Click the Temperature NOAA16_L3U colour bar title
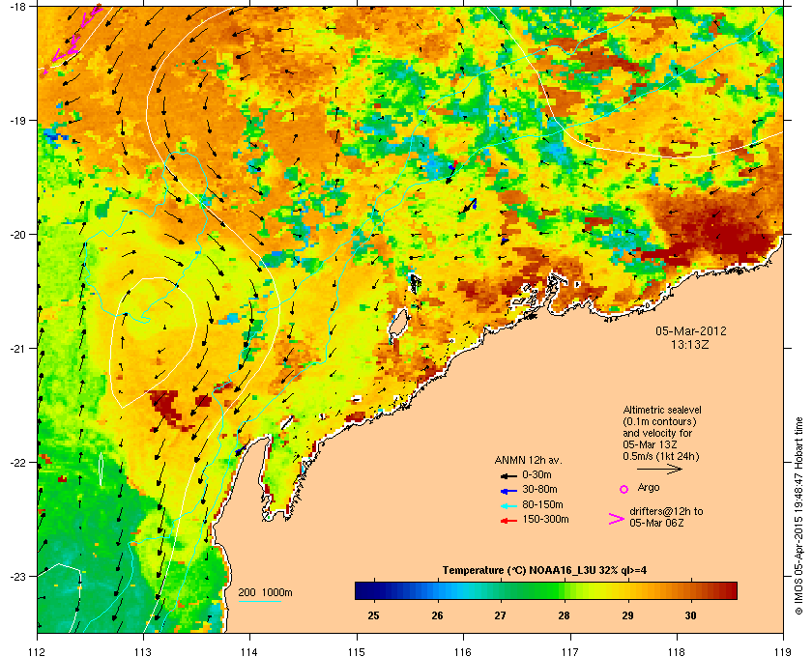 (x=544, y=570)
